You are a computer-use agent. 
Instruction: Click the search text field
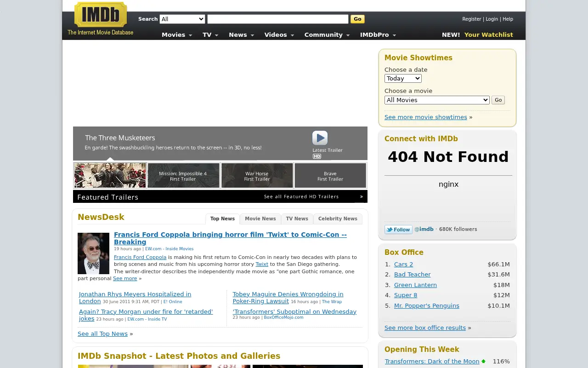(278, 19)
